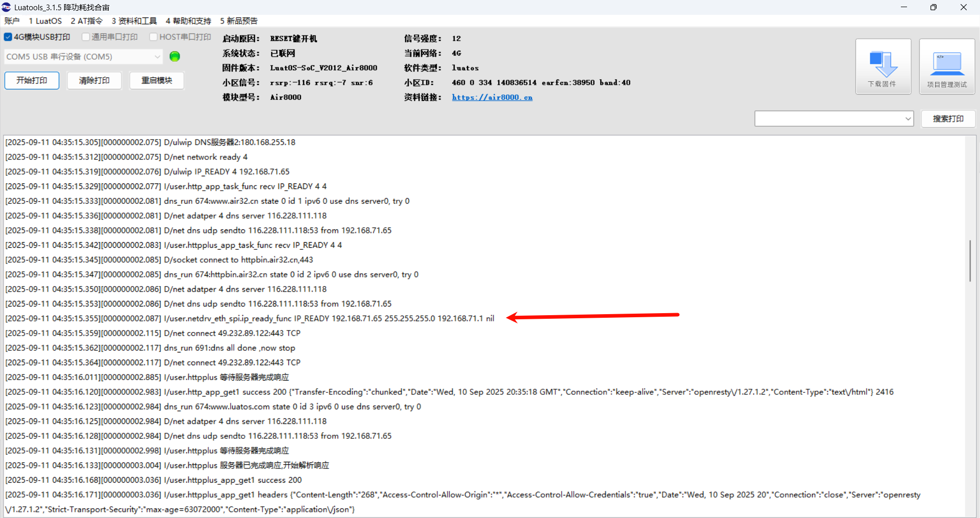Click the Luatools app icon in title bar
980x518 pixels.
pyautogui.click(x=7, y=7)
